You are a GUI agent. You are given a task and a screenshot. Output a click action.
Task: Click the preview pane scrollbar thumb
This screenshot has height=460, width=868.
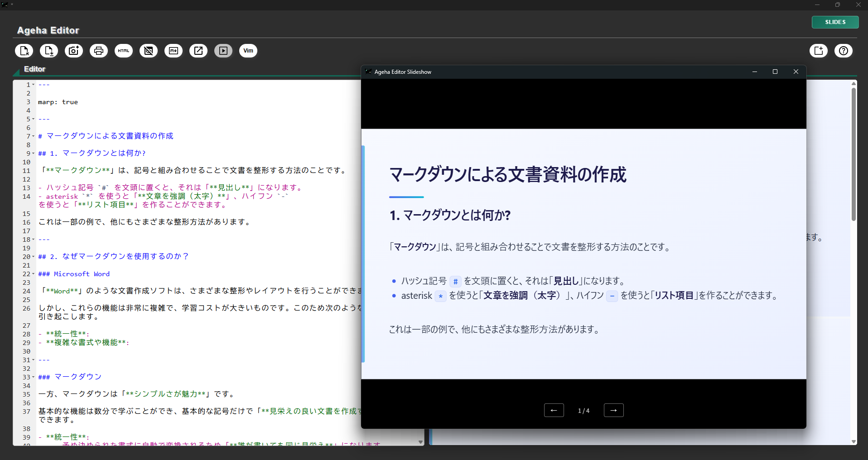[854, 154]
